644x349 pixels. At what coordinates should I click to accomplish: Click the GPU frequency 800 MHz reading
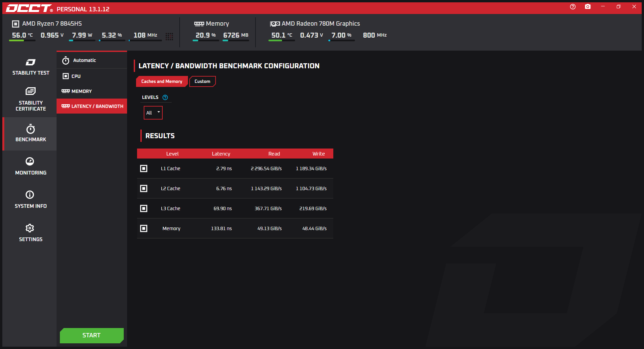pyautogui.click(x=375, y=35)
